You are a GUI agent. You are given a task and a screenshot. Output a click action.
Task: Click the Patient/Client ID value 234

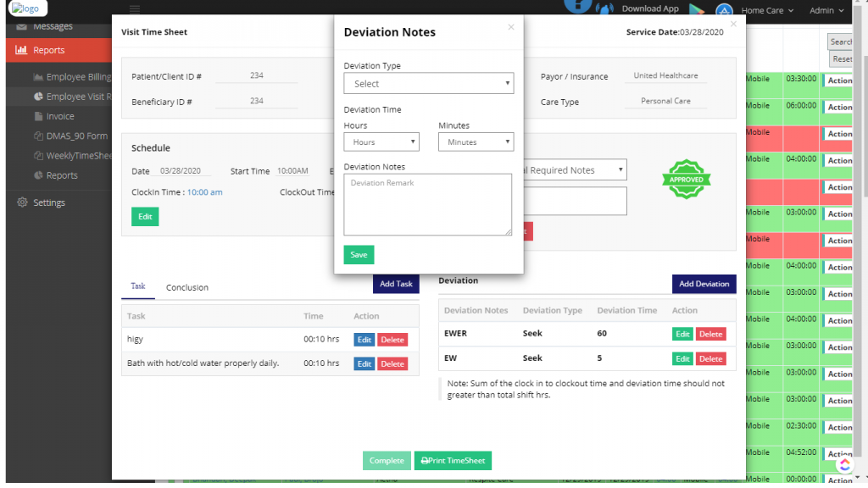click(x=256, y=75)
